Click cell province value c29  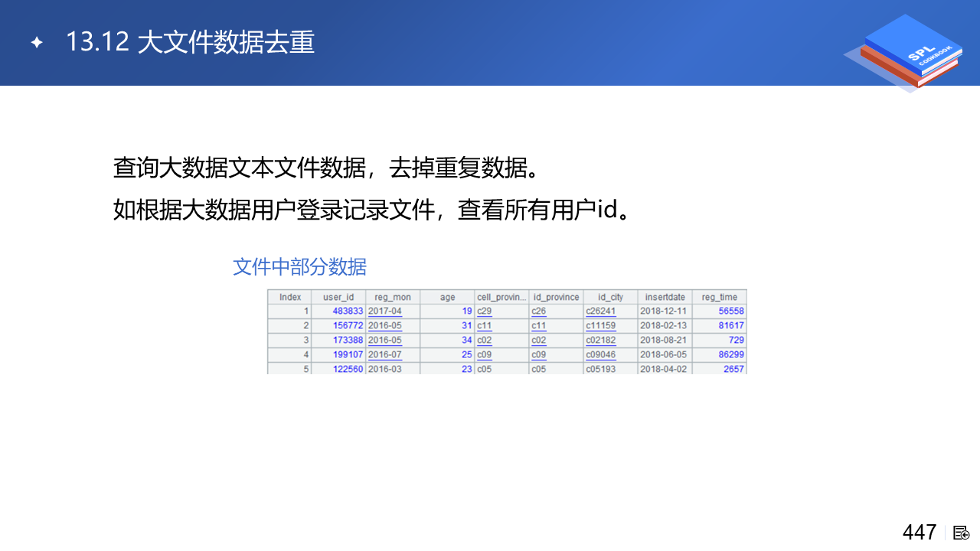[x=485, y=311]
